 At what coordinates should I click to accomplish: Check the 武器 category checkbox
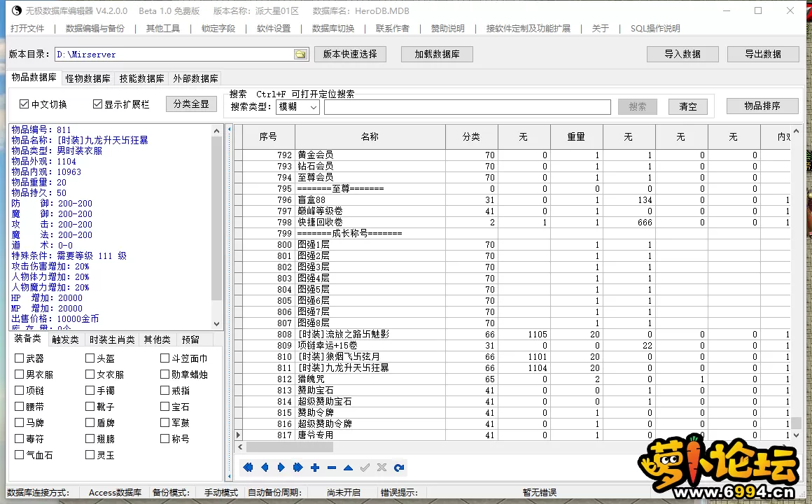click(x=19, y=358)
